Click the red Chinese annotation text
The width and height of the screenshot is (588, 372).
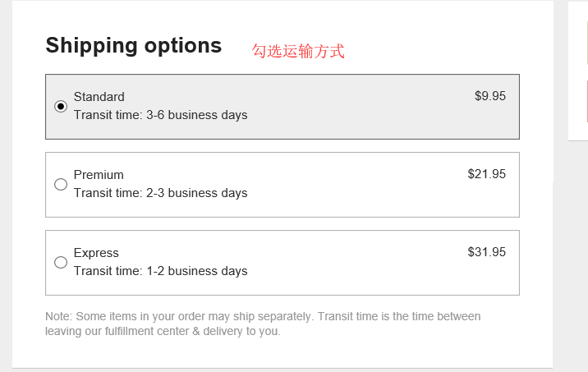[298, 51]
